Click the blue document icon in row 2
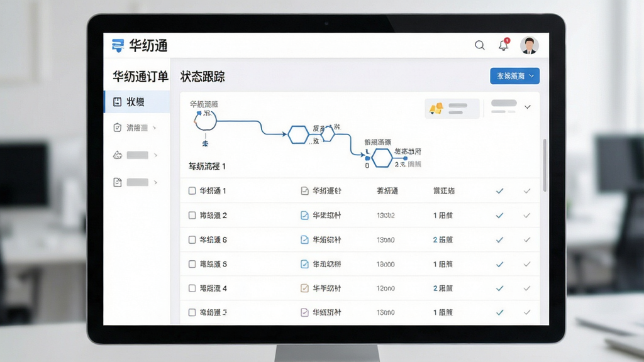 click(304, 216)
